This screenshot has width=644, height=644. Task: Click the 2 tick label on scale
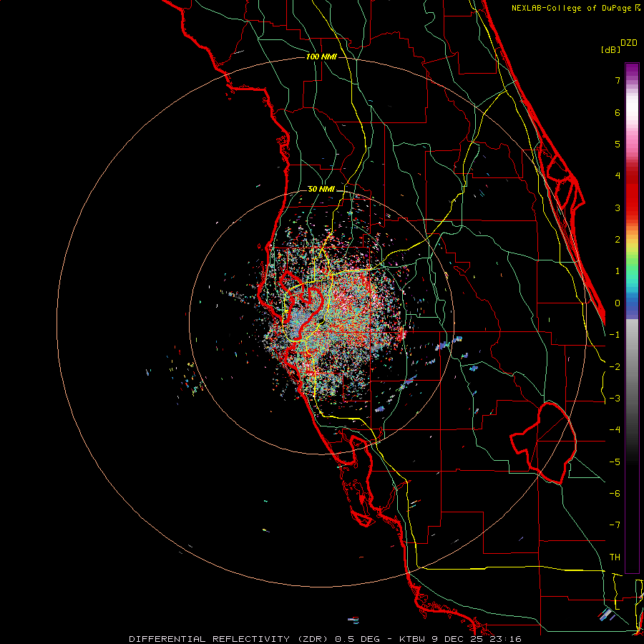click(x=618, y=240)
